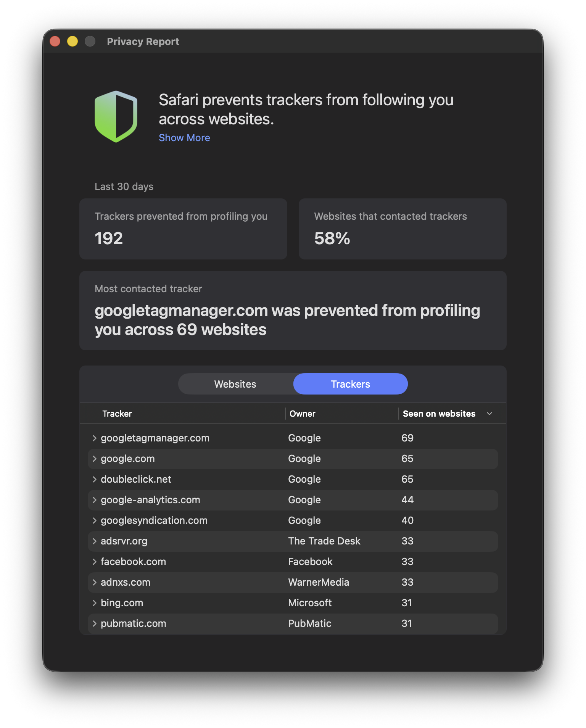Click the Show More link
This screenshot has width=586, height=728.
coord(184,138)
